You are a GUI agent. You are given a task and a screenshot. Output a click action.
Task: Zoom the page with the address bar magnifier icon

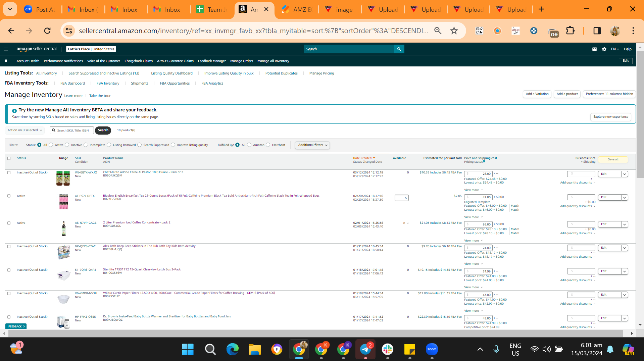(x=438, y=31)
